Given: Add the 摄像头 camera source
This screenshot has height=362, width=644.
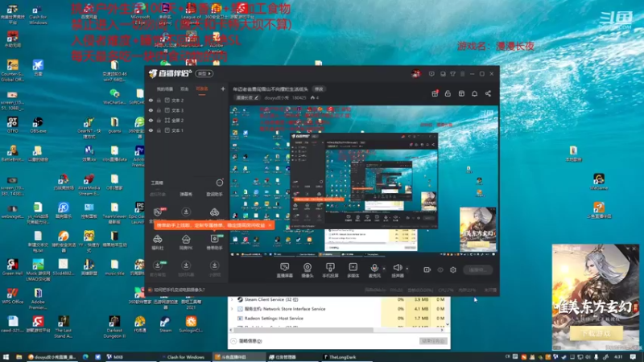Looking at the screenshot, I should (308, 270).
